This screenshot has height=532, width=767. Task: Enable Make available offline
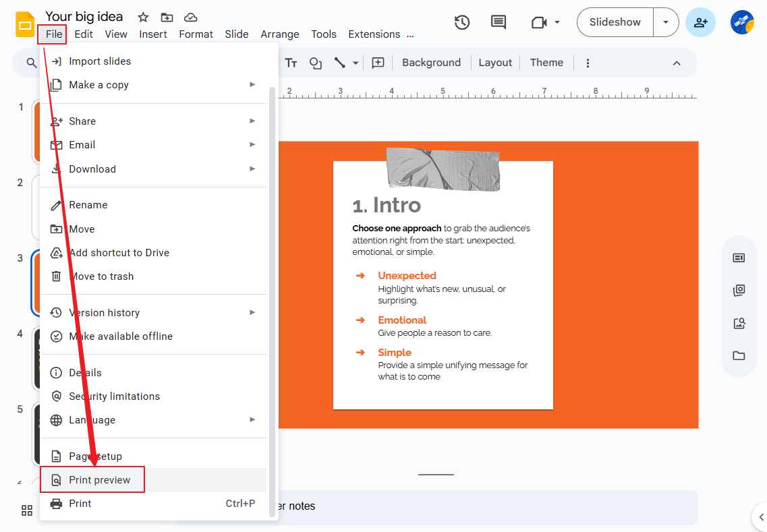(121, 336)
